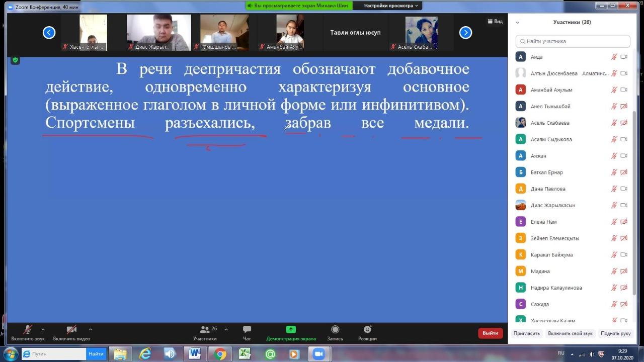
Task: Turn on camera with Включить видео
Action: (x=71, y=330)
